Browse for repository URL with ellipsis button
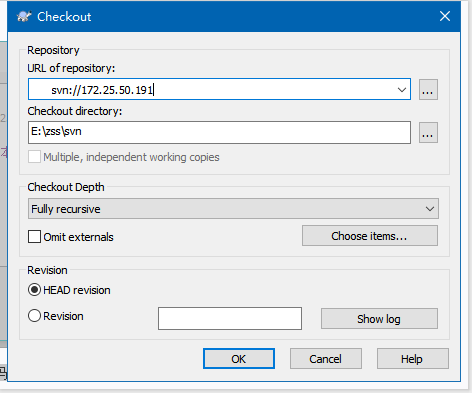The image size is (472, 393). (x=428, y=89)
